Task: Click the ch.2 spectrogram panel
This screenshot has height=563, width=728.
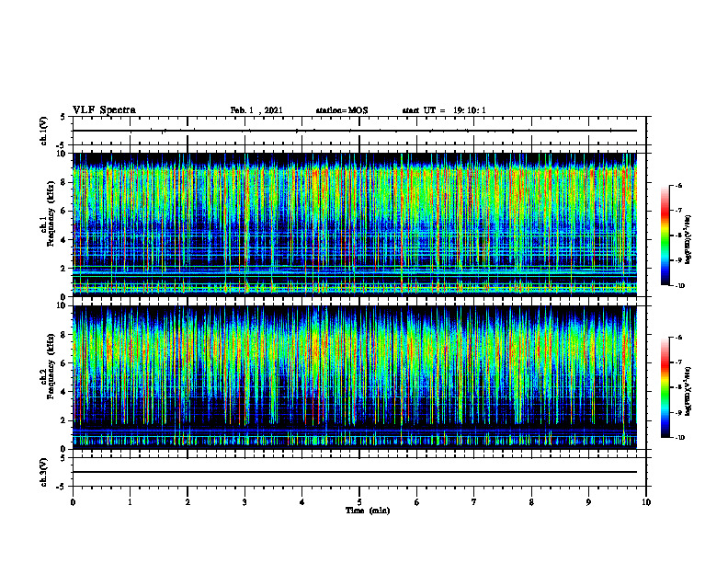Action: pyautogui.click(x=355, y=377)
